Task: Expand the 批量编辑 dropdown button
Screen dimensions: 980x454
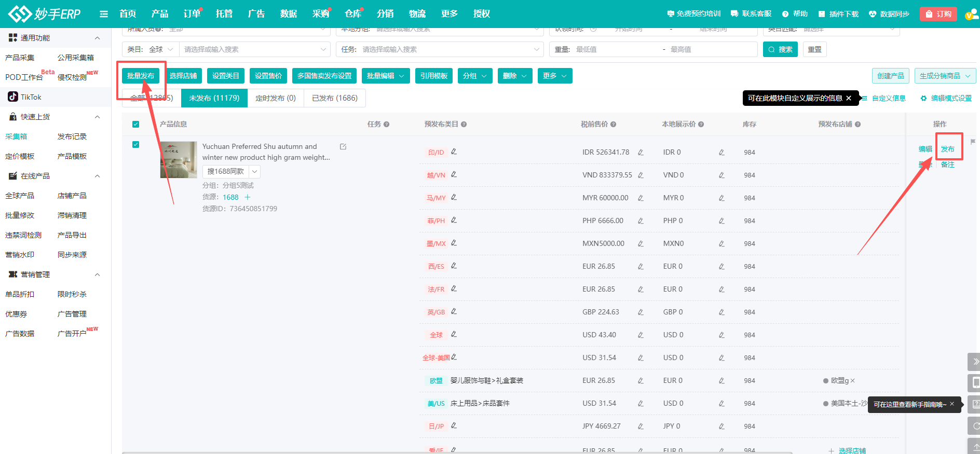Action: 385,76
